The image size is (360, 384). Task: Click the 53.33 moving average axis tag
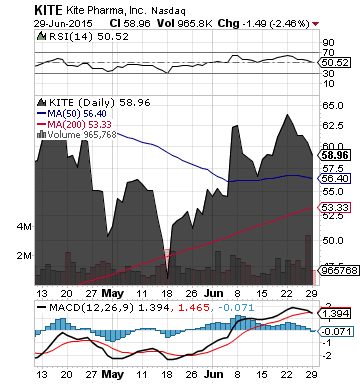pyautogui.click(x=334, y=207)
